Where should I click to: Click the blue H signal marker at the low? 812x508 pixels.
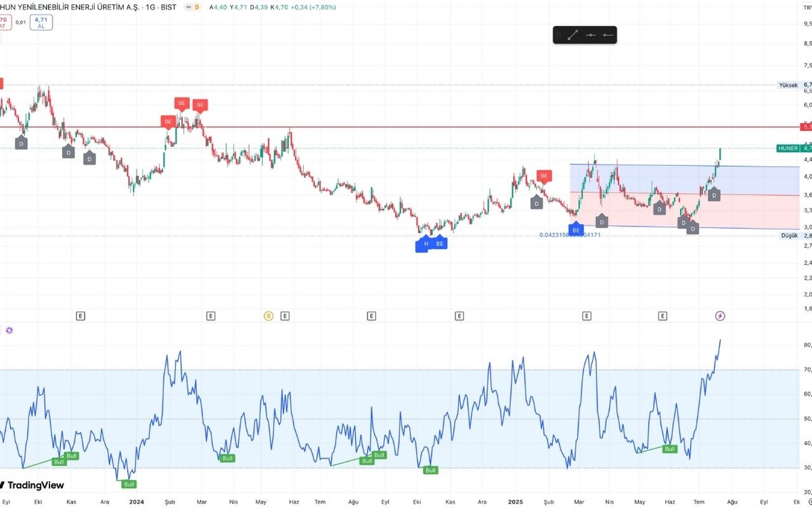click(x=426, y=244)
